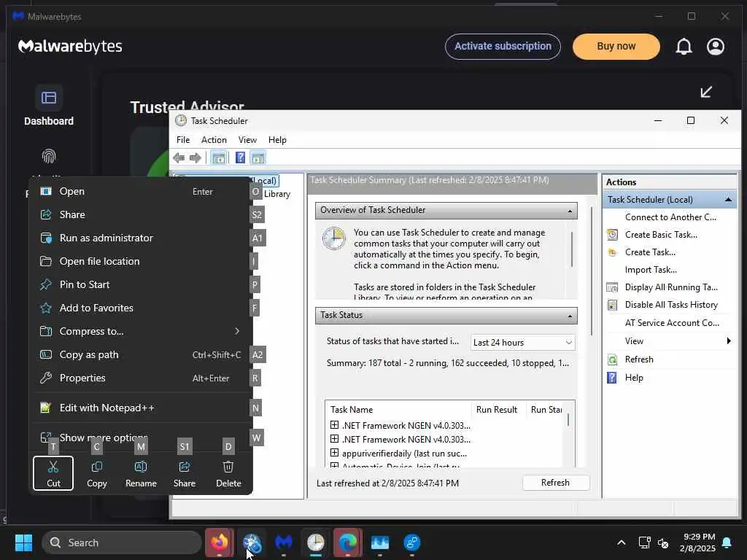The image size is (747, 560).
Task: Open status time-range dropdown Last 24 hours
Action: tap(522, 343)
